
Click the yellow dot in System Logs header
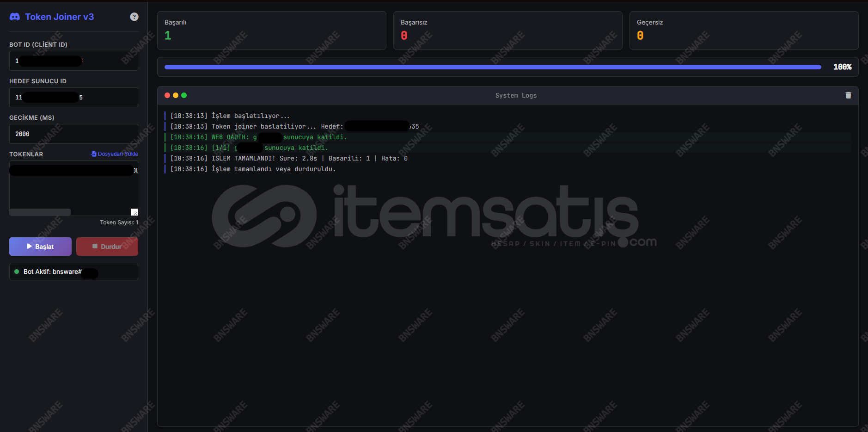click(x=176, y=95)
